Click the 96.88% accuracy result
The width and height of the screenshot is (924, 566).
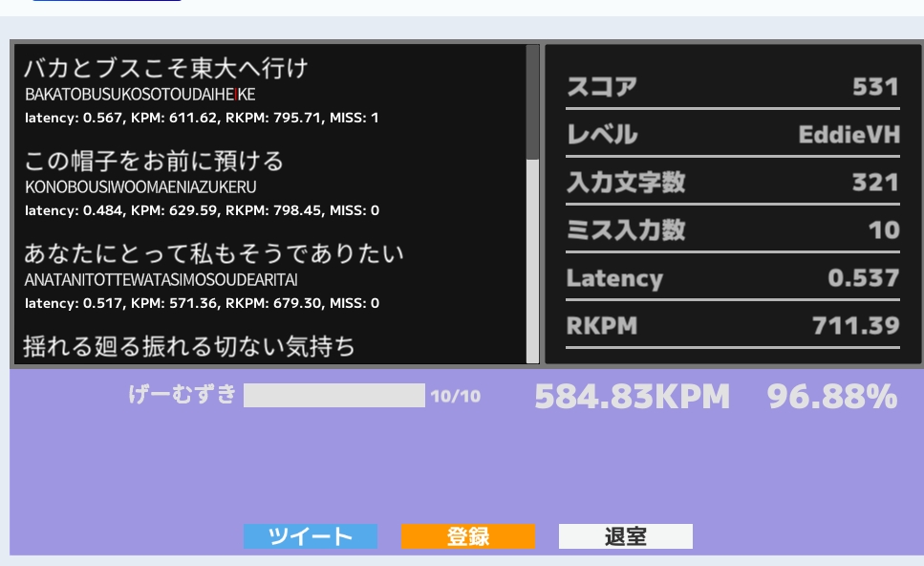tap(832, 396)
